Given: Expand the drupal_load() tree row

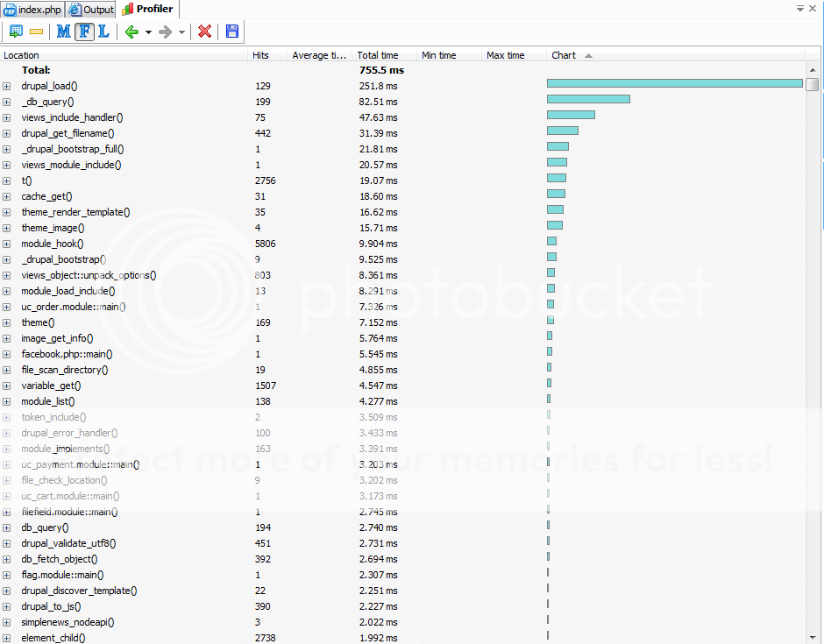Looking at the screenshot, I should coord(7,86).
